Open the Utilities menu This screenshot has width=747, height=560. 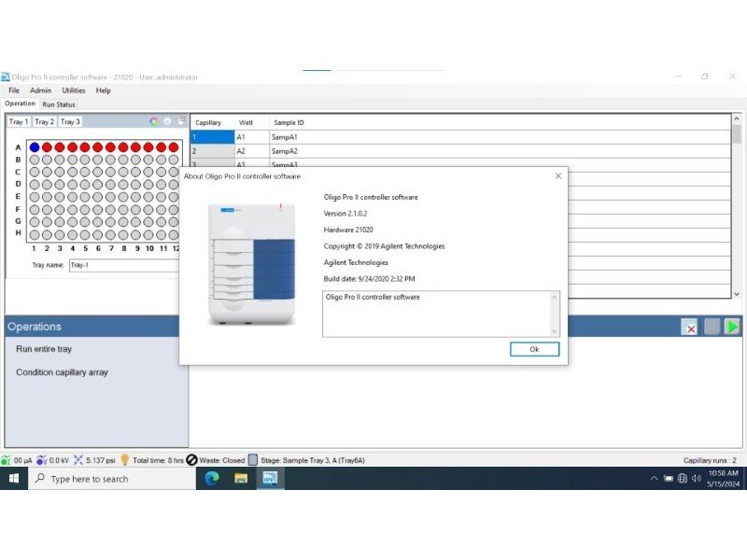pyautogui.click(x=74, y=91)
